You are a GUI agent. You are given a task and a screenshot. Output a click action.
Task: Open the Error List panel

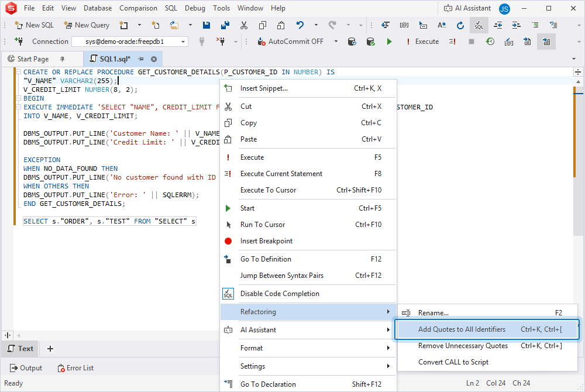coord(75,368)
